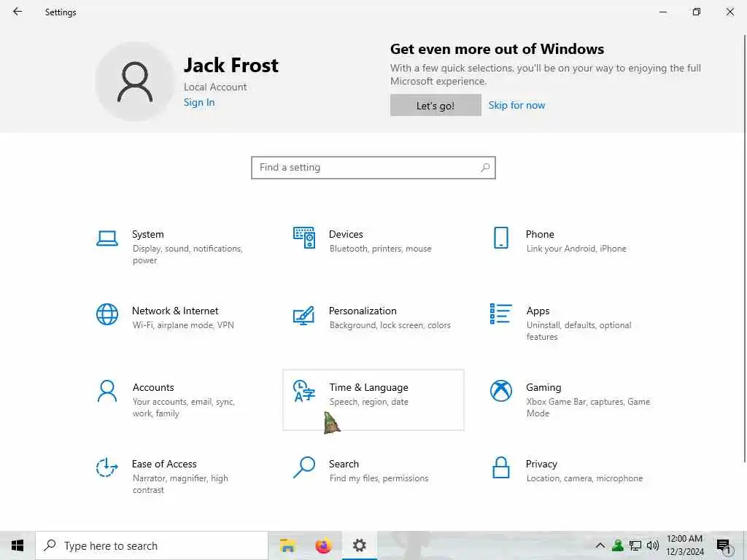Go back with the Settings arrow
This screenshot has width=747, height=560.
click(x=18, y=12)
